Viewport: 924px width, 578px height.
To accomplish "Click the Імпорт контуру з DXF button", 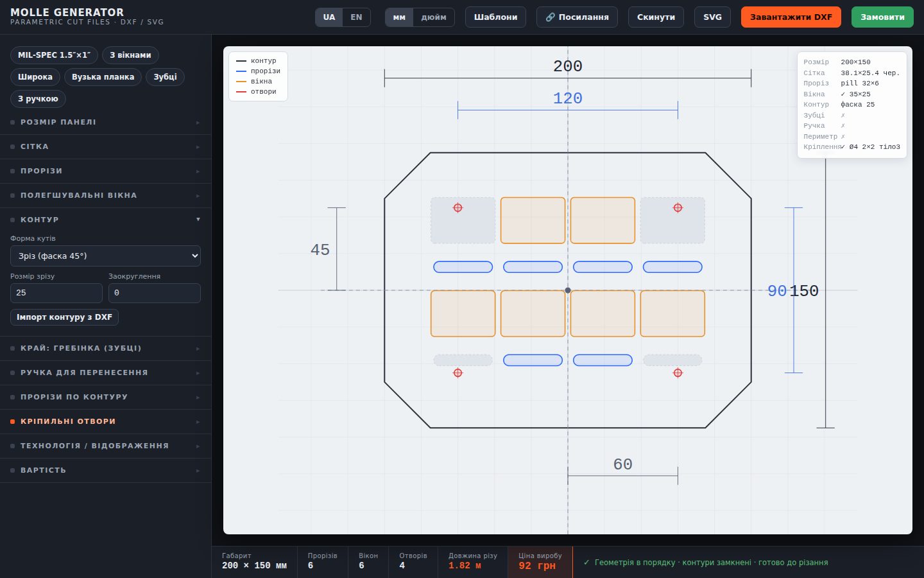I will click(64, 317).
